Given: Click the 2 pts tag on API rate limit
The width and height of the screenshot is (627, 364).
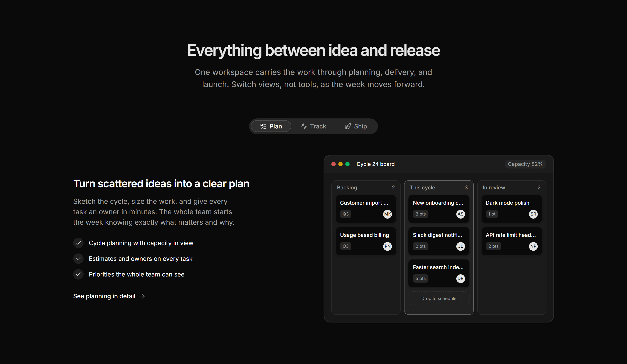Looking at the screenshot, I should pos(493,246).
